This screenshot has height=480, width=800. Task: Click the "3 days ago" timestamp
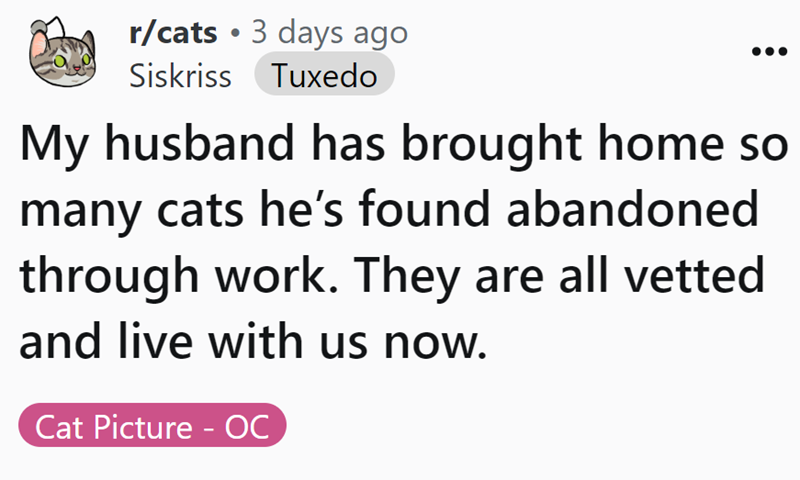click(329, 34)
